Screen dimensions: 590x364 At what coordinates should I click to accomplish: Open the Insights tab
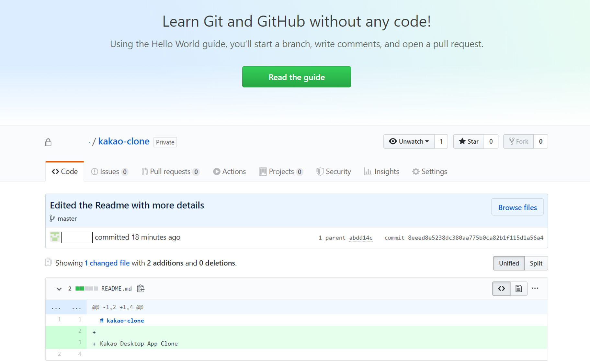[381, 171]
